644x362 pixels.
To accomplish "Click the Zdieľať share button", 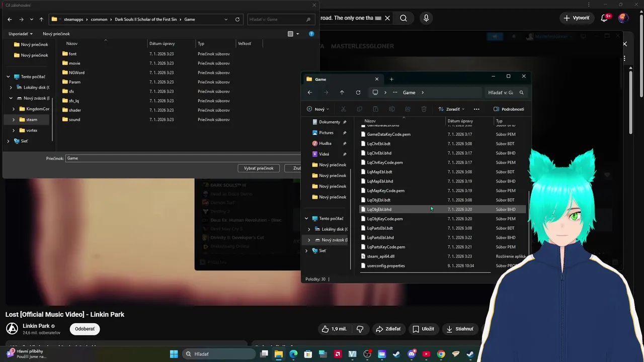I will click(x=388, y=329).
